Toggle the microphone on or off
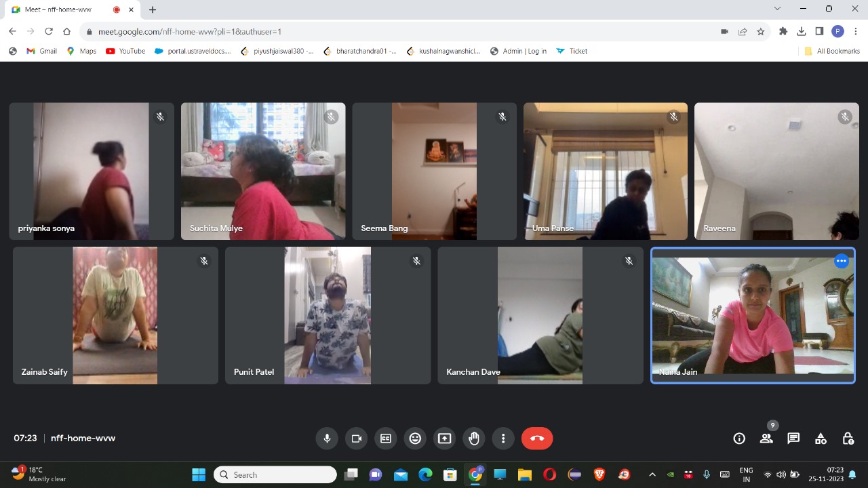The width and height of the screenshot is (868, 488). click(327, 439)
